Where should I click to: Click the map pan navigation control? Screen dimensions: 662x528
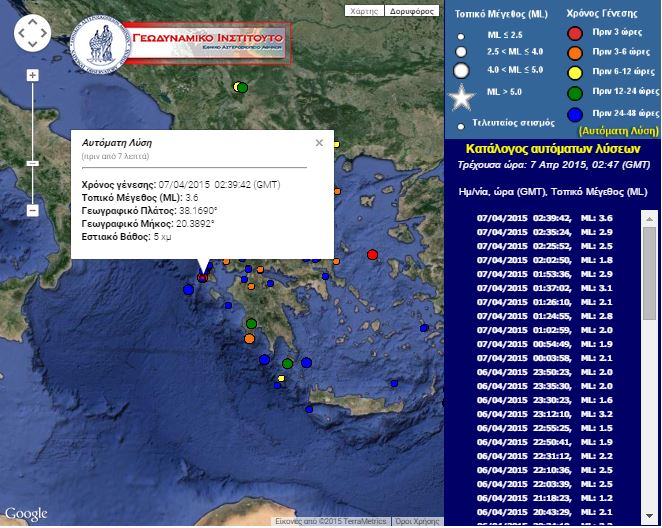pyautogui.click(x=32, y=34)
